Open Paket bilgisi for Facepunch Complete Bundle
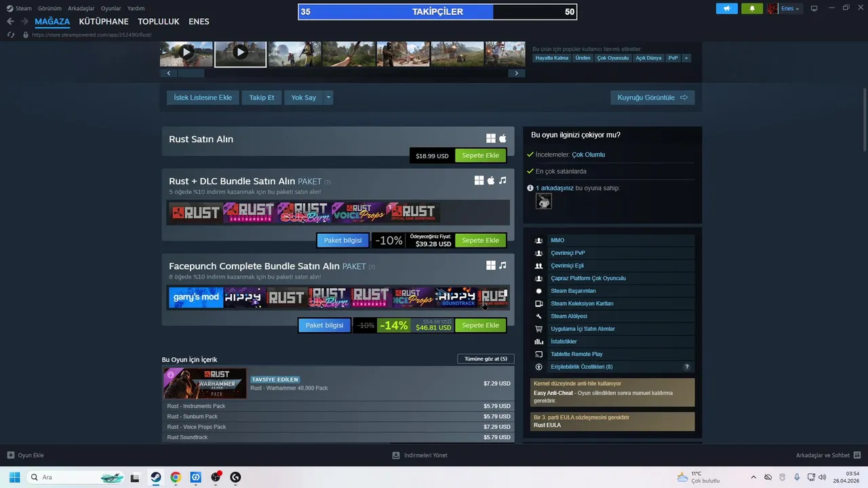 pos(324,325)
